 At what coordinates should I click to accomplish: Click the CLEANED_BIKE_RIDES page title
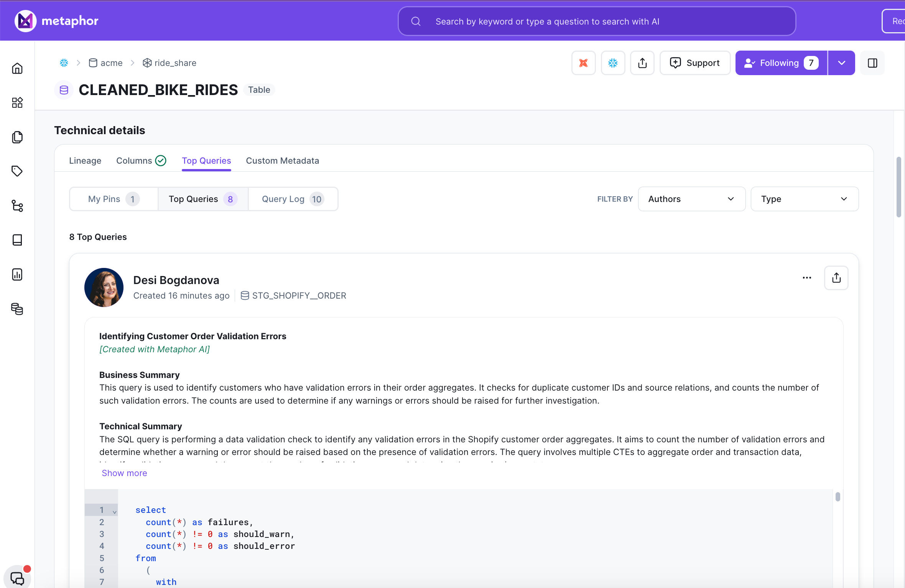pyautogui.click(x=158, y=90)
